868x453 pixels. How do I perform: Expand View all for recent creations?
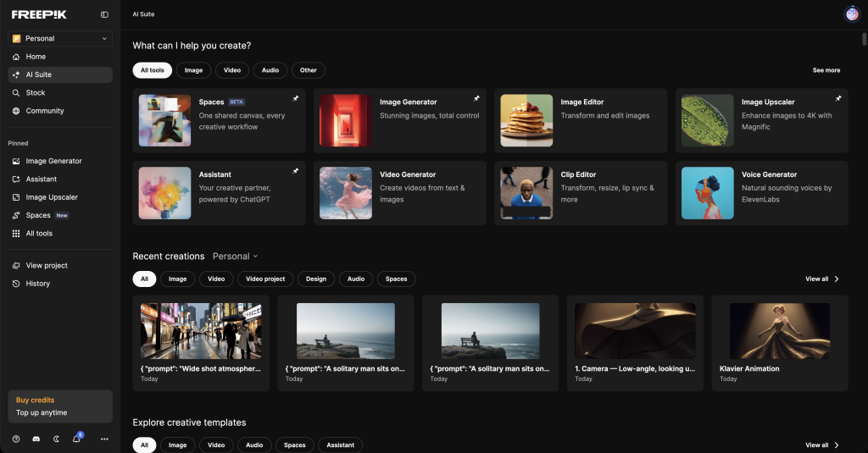(821, 279)
